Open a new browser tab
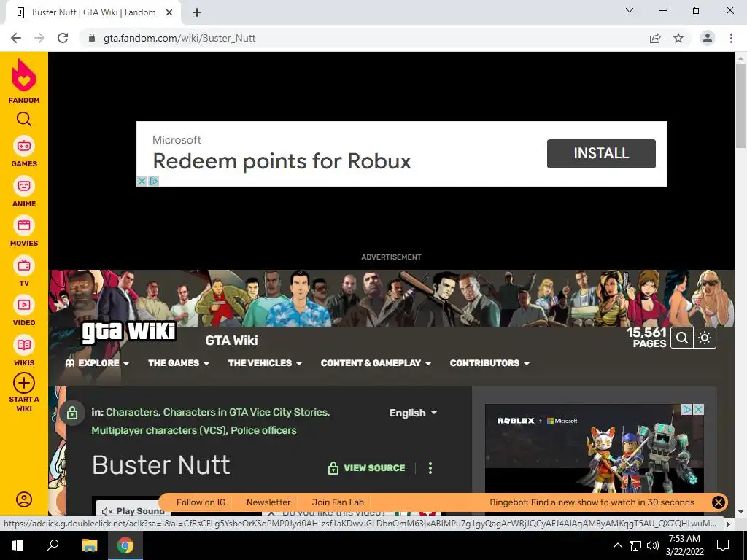The width and height of the screenshot is (747, 560). (x=197, y=12)
